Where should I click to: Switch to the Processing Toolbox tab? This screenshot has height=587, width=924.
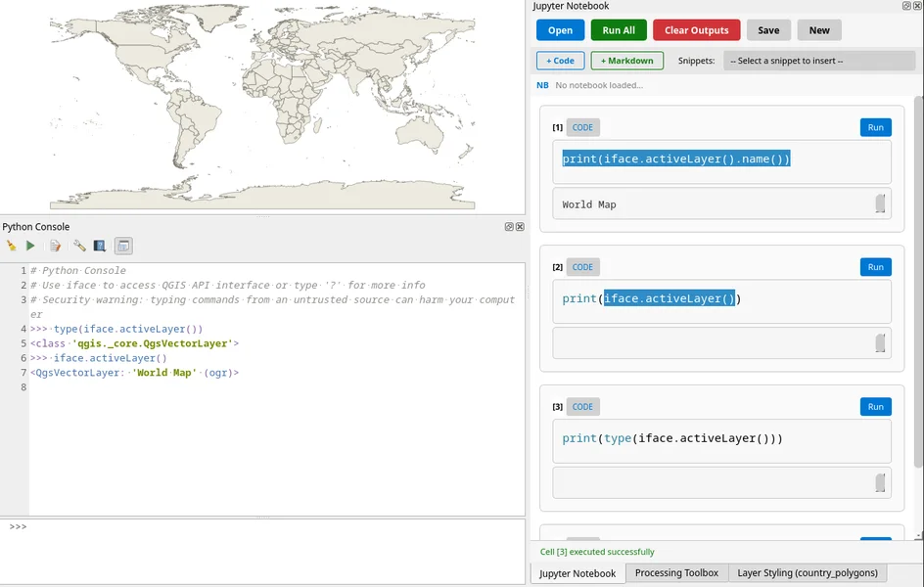676,573
